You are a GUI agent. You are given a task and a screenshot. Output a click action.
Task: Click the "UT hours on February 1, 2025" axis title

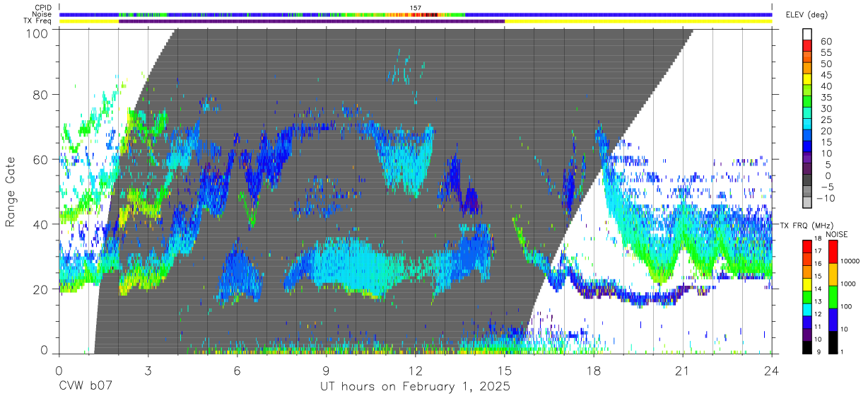coord(416,388)
